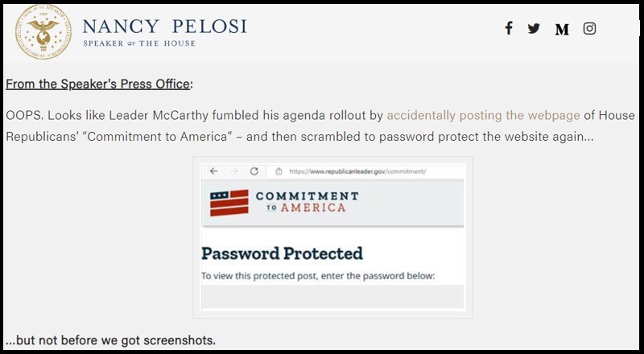Click the "NANCY PELOSI" site title

pyautogui.click(x=164, y=26)
